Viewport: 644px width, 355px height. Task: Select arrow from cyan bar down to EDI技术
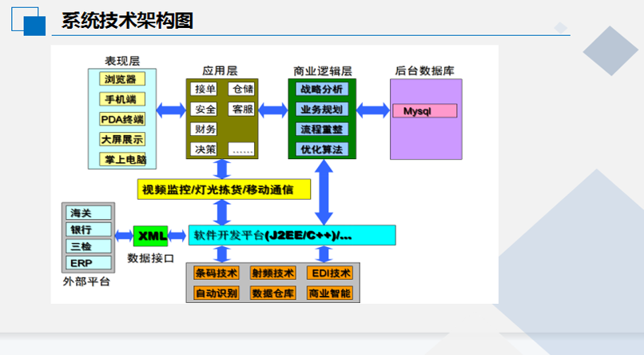coord(324,254)
